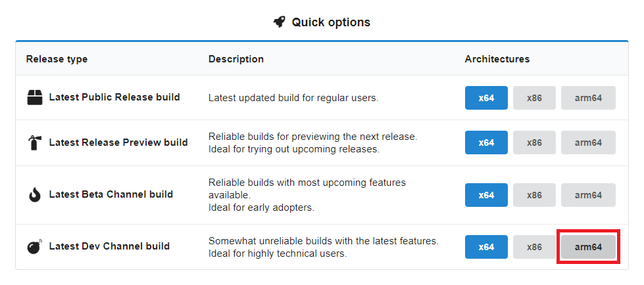Select x64 for Latest Dev Channel build
644x285 pixels.
click(486, 247)
